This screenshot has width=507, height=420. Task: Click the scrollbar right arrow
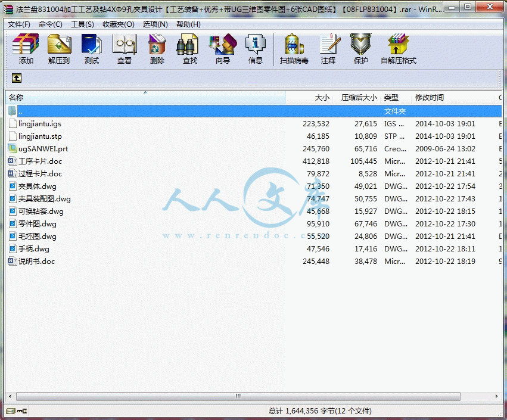point(497,396)
